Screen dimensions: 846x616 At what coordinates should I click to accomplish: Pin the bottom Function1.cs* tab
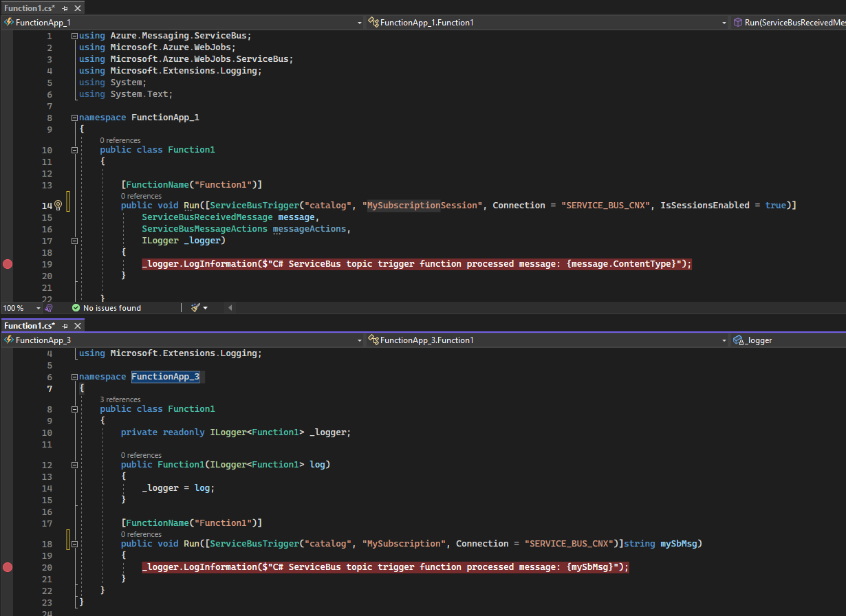click(65, 325)
